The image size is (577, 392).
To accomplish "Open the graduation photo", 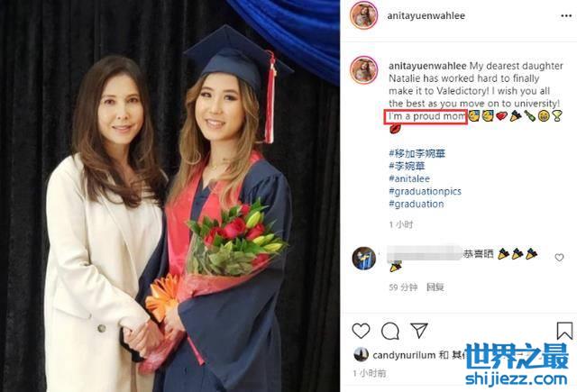I will point(169,196).
